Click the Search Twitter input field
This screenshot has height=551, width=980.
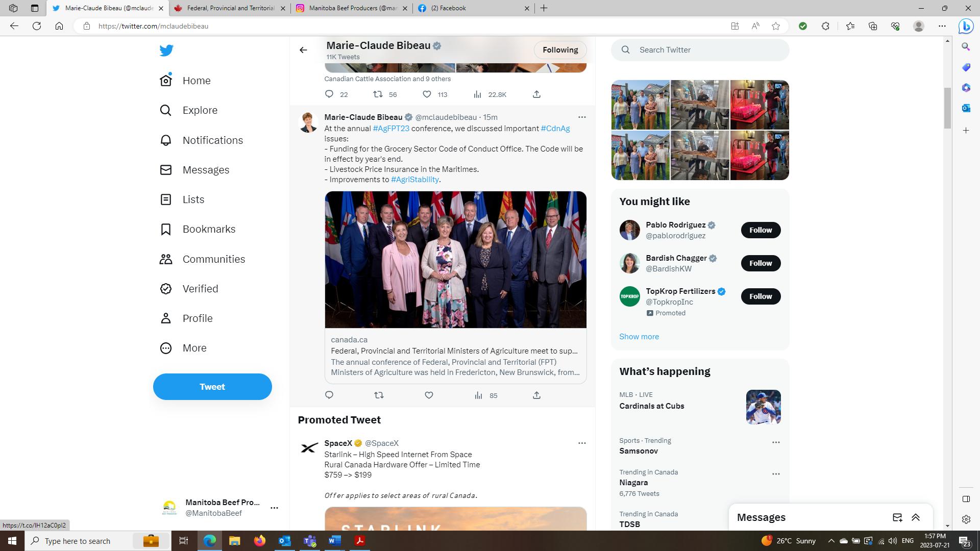pos(709,50)
